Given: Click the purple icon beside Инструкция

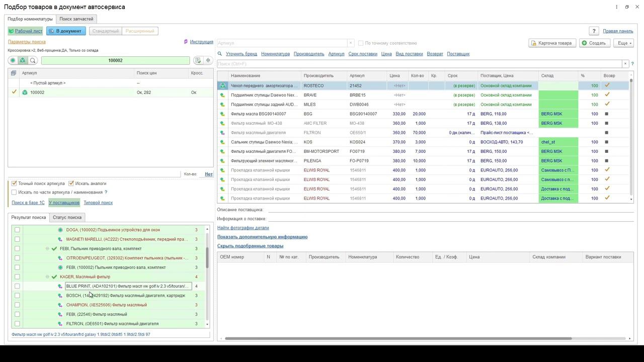Looking at the screenshot, I should 186,42.
